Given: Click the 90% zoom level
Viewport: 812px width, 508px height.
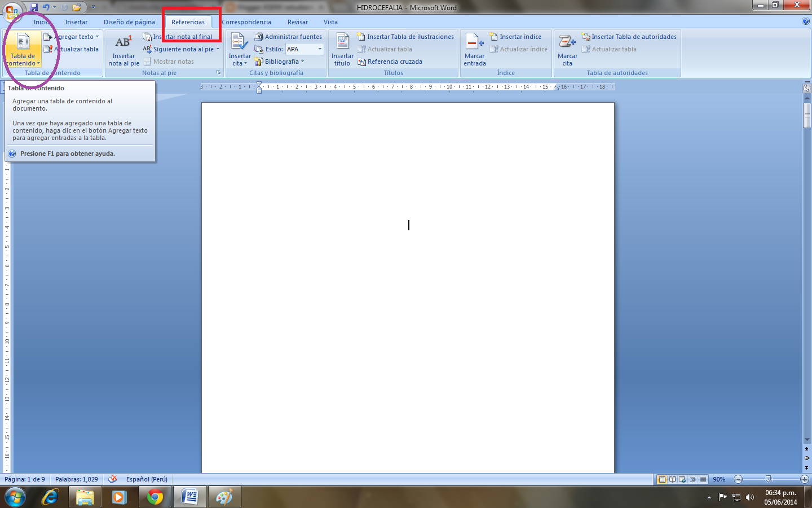Looking at the screenshot, I should coord(719,479).
